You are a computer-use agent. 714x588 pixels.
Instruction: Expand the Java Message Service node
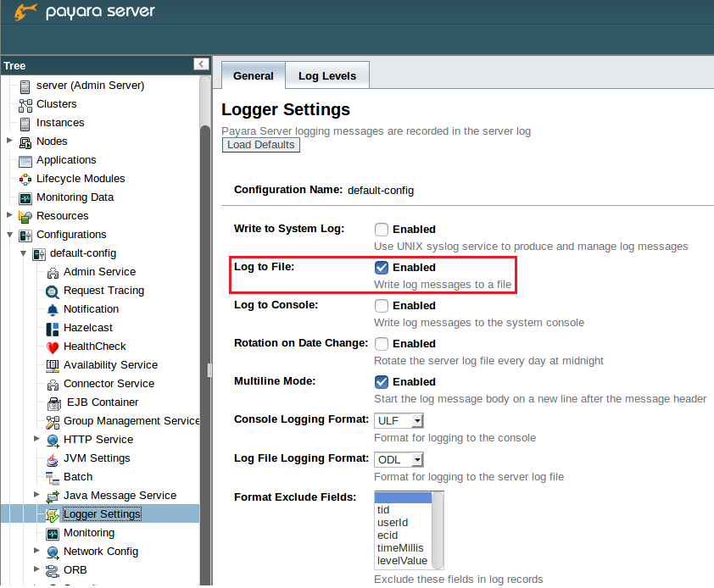point(36,495)
